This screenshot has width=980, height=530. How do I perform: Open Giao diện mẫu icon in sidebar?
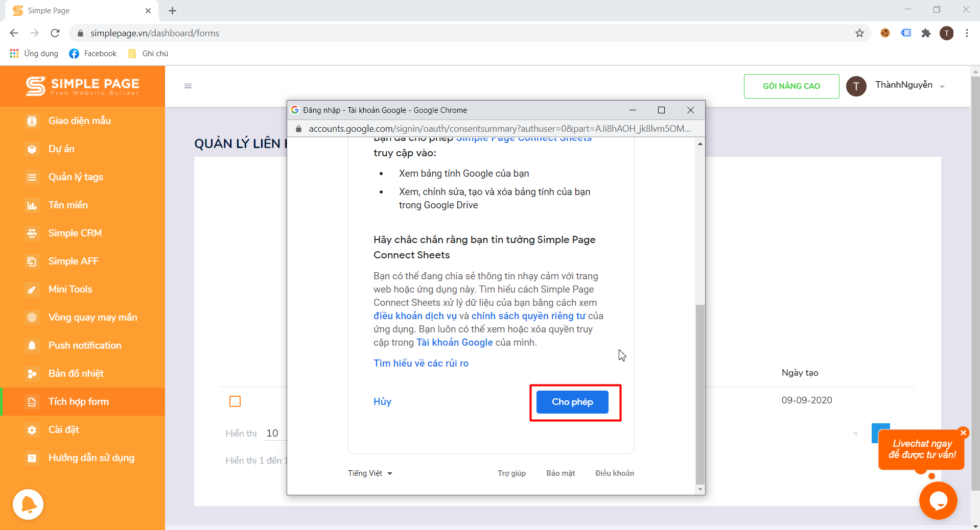(x=32, y=121)
